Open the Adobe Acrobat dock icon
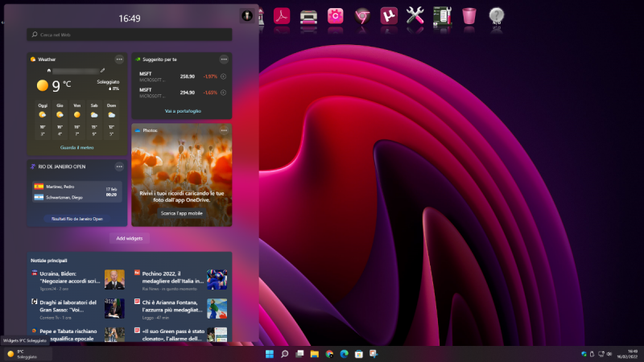 tap(282, 15)
